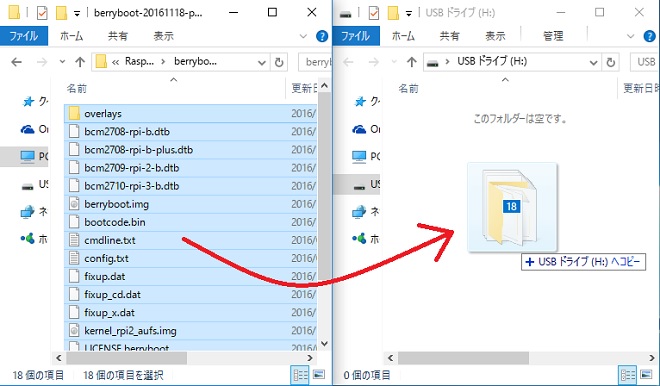This screenshot has height=386, width=660.
Task: Open ホーム tab in berryboot window
Action: point(72,36)
